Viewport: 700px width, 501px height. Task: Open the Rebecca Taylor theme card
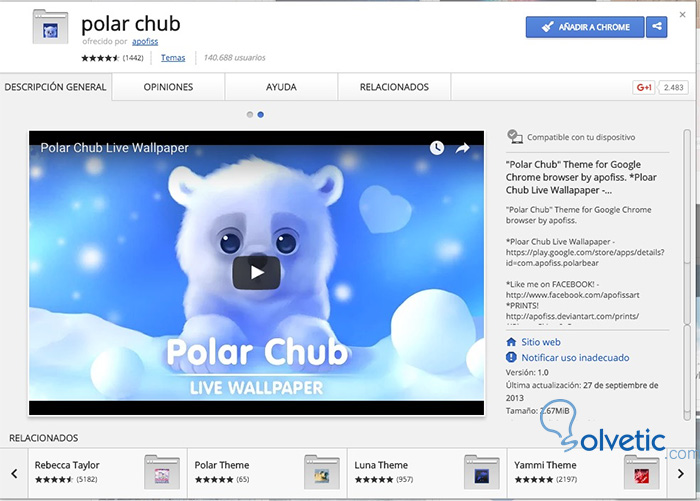[x=108, y=473]
